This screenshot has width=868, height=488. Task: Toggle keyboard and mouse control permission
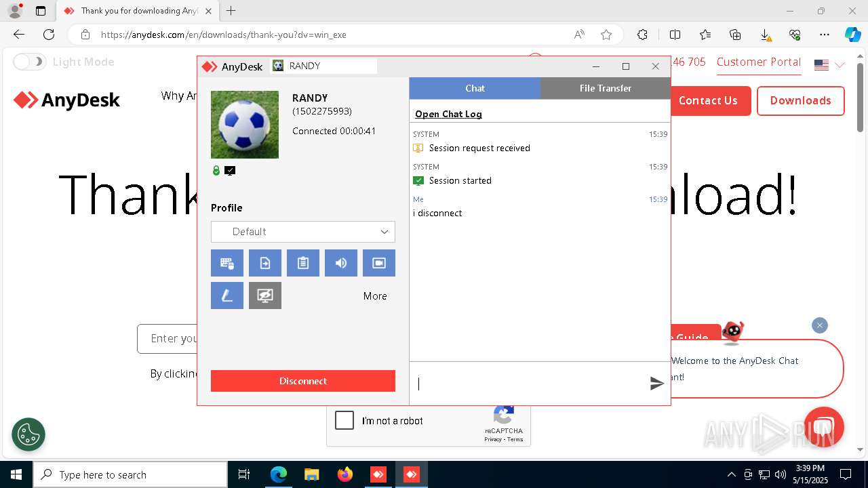coord(227,263)
